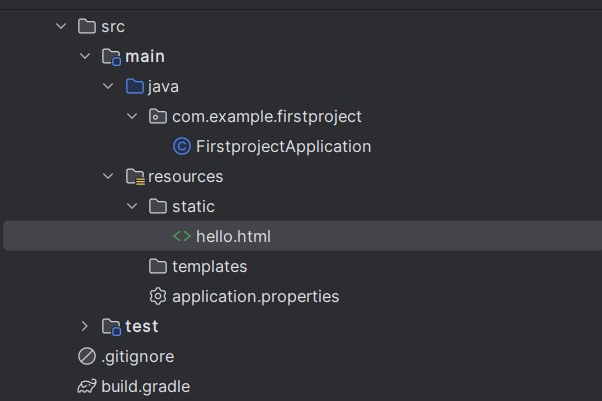Image resolution: width=602 pixels, height=401 pixels.
Task: Collapse the java folder arrow
Action: point(109,87)
